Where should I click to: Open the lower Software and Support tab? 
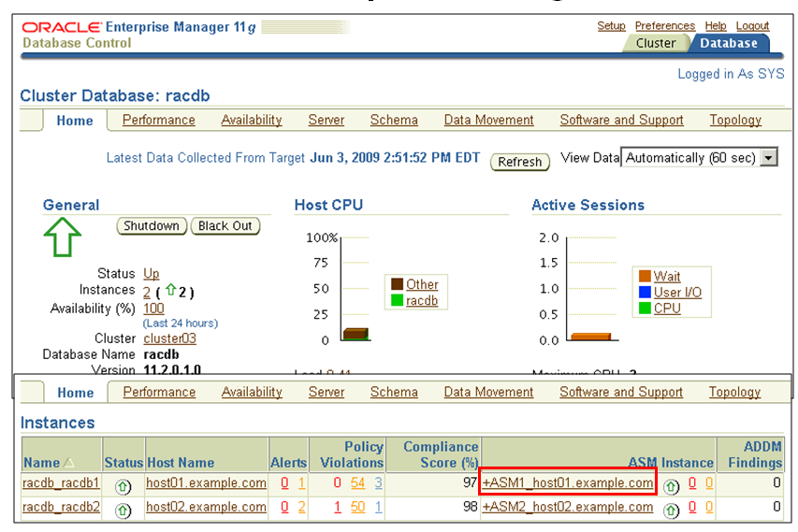point(621,392)
